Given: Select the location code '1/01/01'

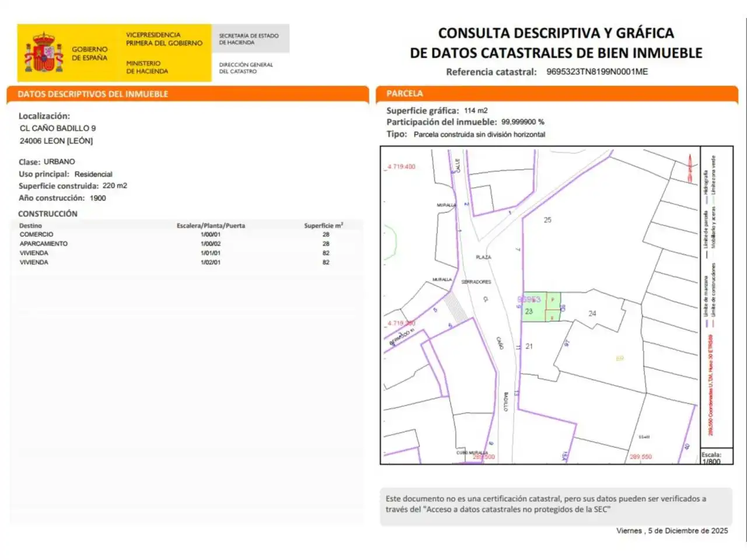Looking at the screenshot, I should pos(211,253).
